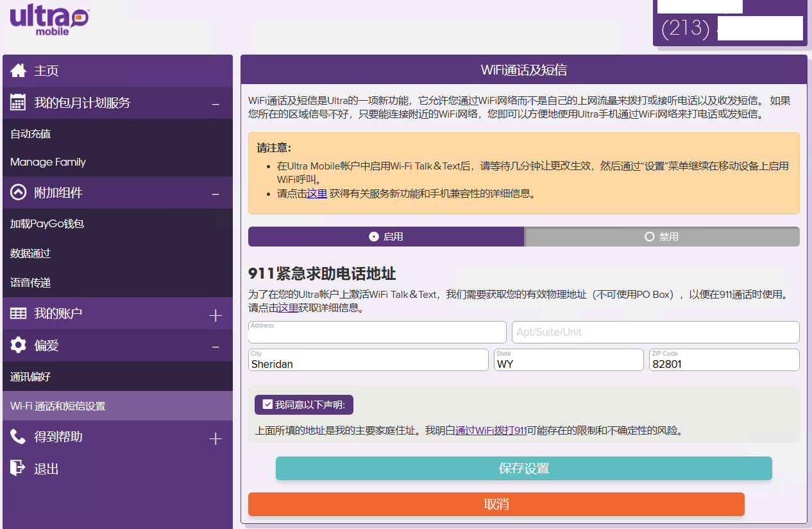
Task: Toggle the 我同意以下声明 checkbox
Action: pos(268,405)
